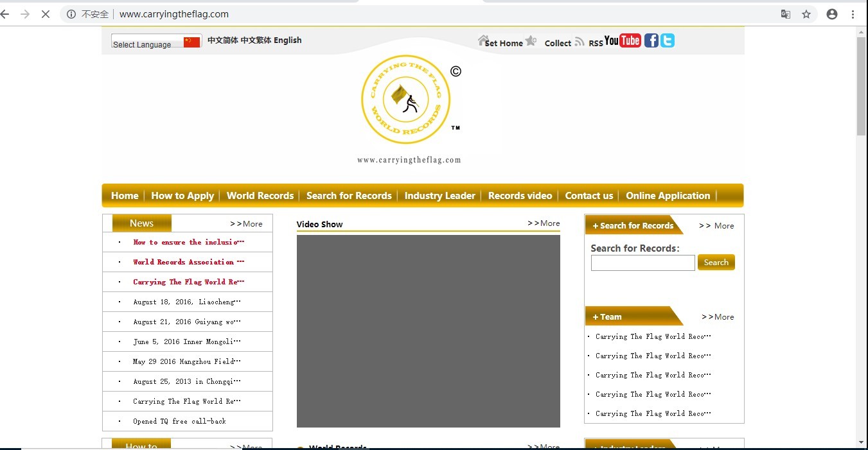
Task: Click the Set Home house icon
Action: 483,41
